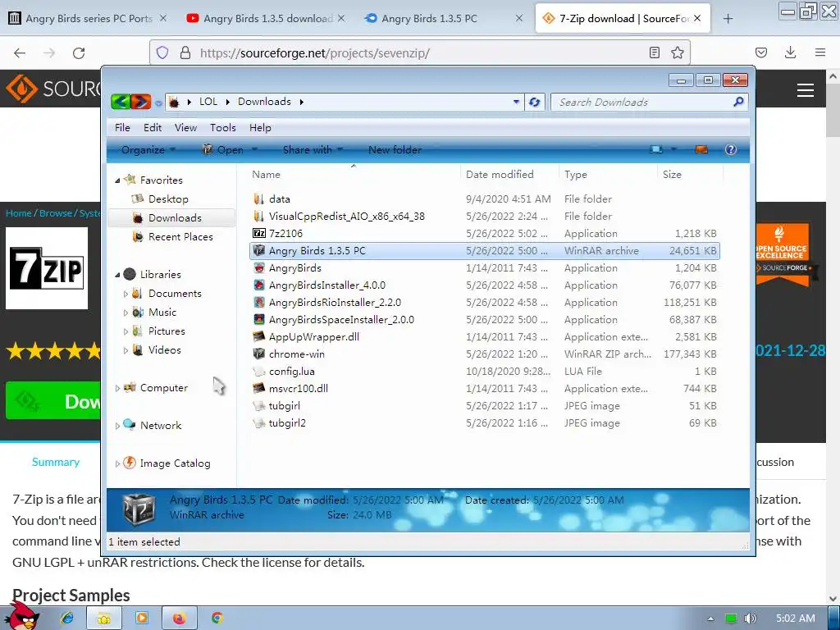Expand the Music library node
The image size is (840, 630).
tap(126, 313)
